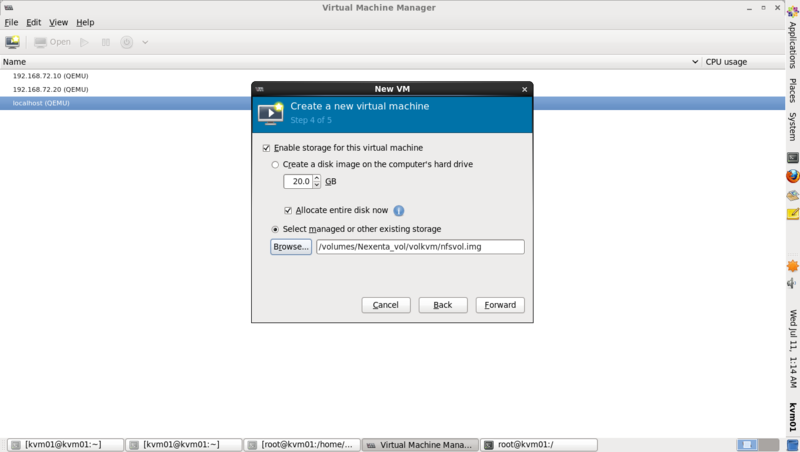Toggle Enable storage for this virtual machine
The width and height of the screenshot is (800, 452).
pyautogui.click(x=266, y=148)
